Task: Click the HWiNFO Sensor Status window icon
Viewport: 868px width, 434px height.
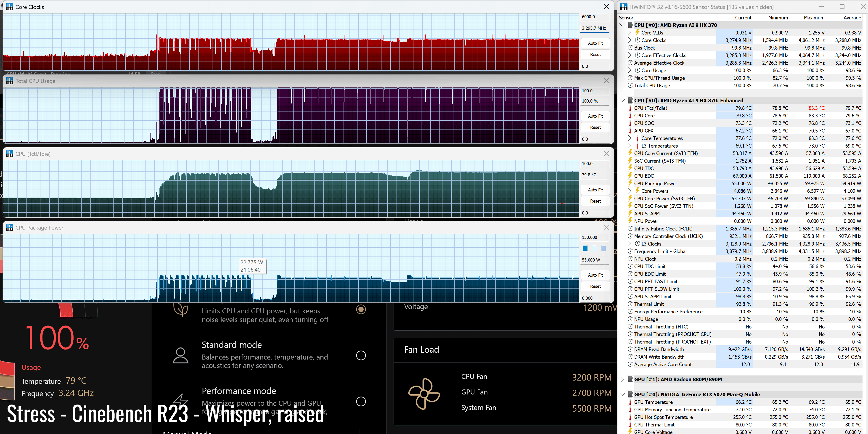Action: [x=624, y=7]
